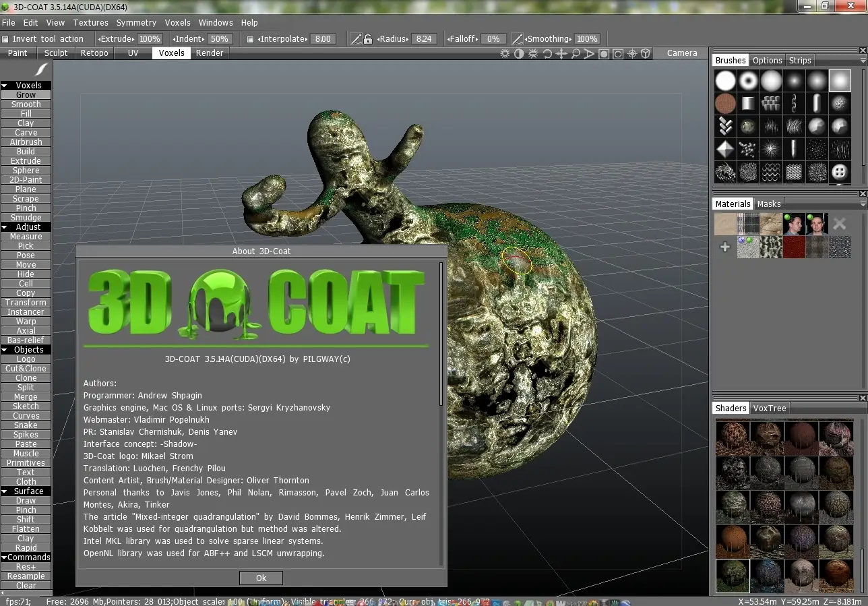Select the chain link brush
Viewport: 868px width, 606px height.
point(794,103)
